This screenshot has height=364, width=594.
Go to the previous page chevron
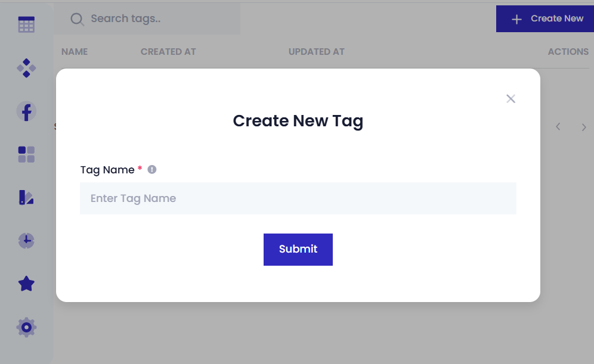[x=558, y=127]
